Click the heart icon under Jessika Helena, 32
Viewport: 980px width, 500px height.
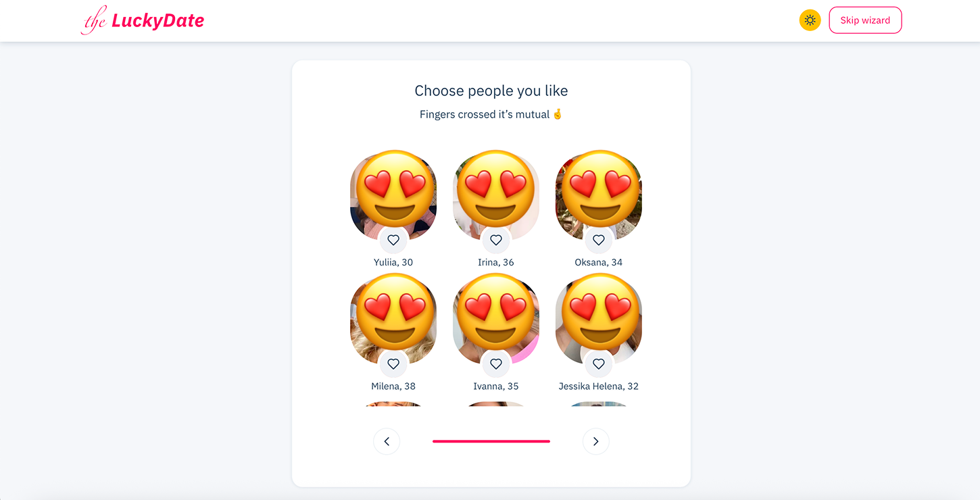coord(598,364)
